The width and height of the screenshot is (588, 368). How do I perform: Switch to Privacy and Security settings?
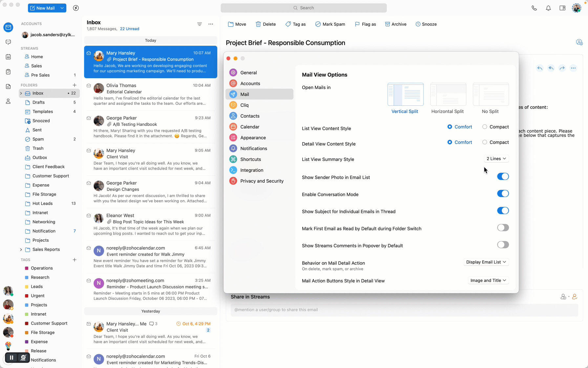click(x=262, y=181)
